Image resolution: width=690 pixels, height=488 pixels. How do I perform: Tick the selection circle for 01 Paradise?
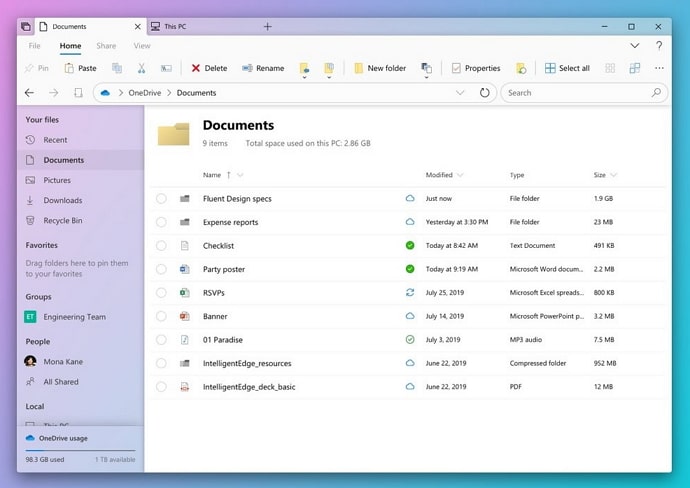161,340
